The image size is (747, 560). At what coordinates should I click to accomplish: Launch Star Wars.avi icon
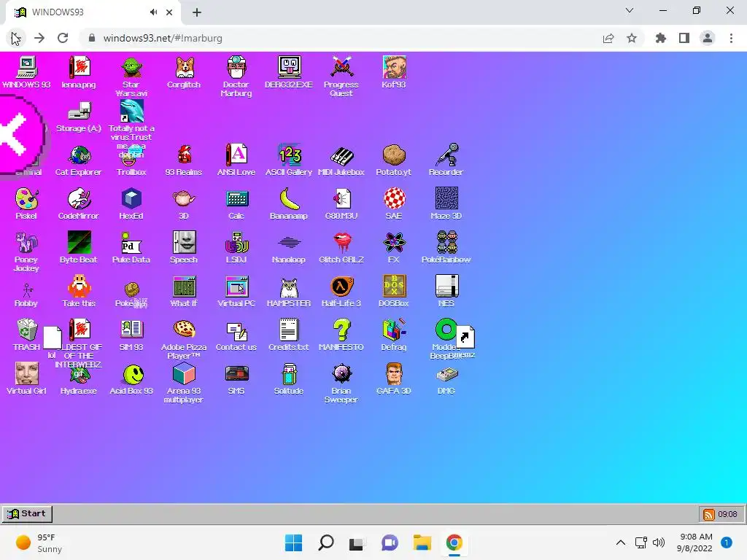131,68
